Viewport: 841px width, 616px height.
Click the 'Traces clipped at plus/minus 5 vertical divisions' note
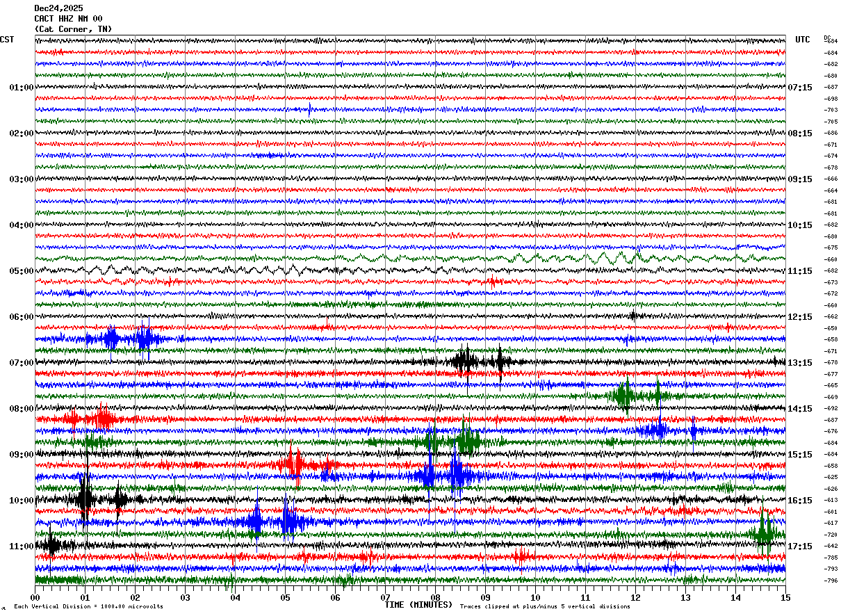point(545,606)
